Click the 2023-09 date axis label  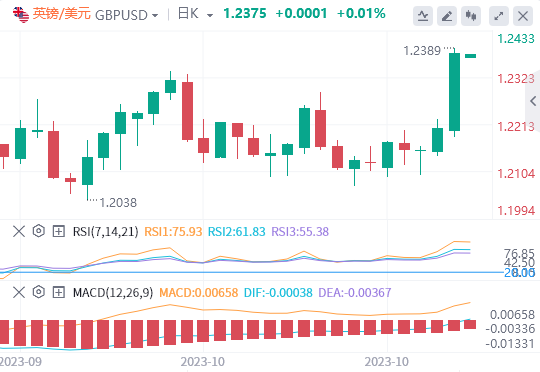pos(21,362)
